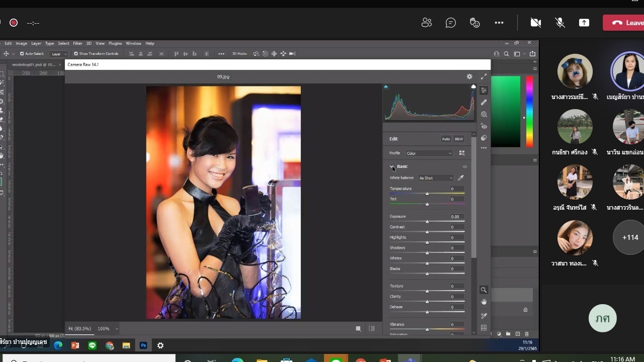The height and width of the screenshot is (362, 644).
Task: Open meeting participants panel
Action: [427, 23]
